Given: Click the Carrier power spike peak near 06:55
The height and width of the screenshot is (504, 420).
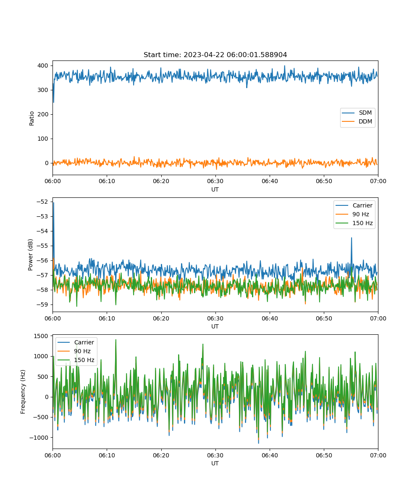Looking at the screenshot, I should [352, 238].
